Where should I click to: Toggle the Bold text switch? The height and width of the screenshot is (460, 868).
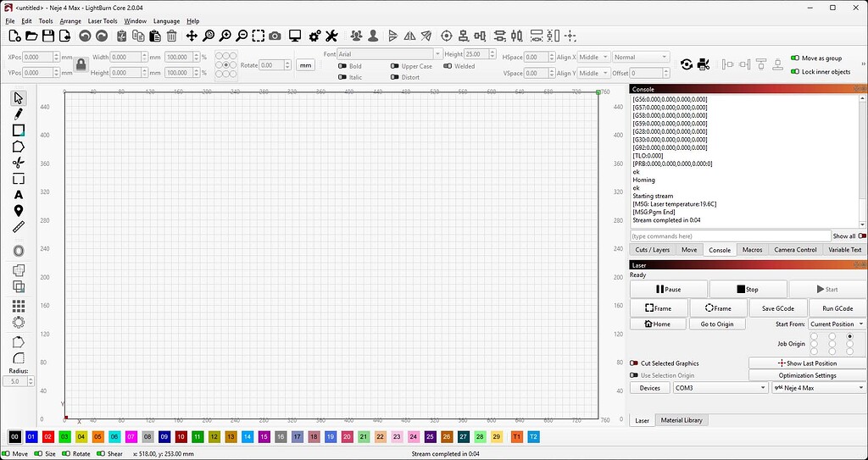[342, 66]
